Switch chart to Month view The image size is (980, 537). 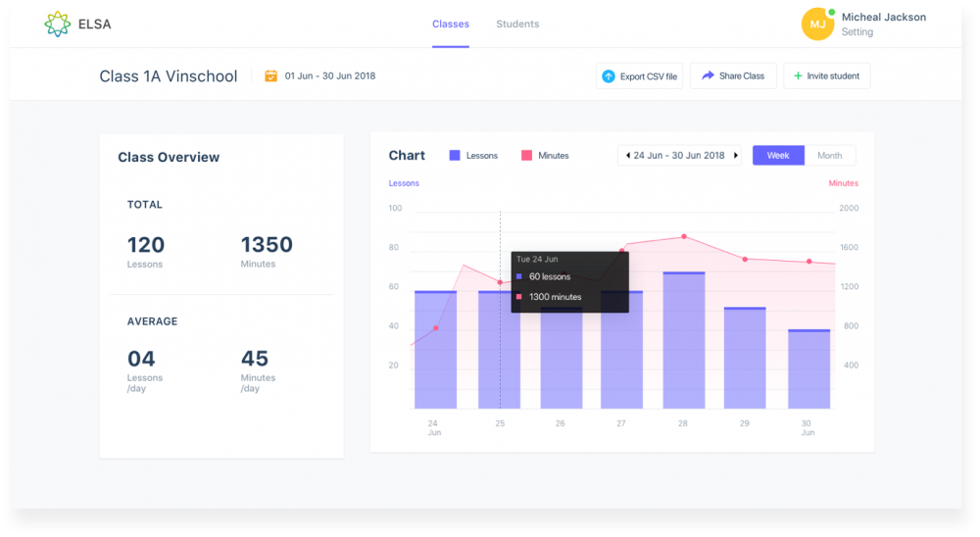coord(829,156)
